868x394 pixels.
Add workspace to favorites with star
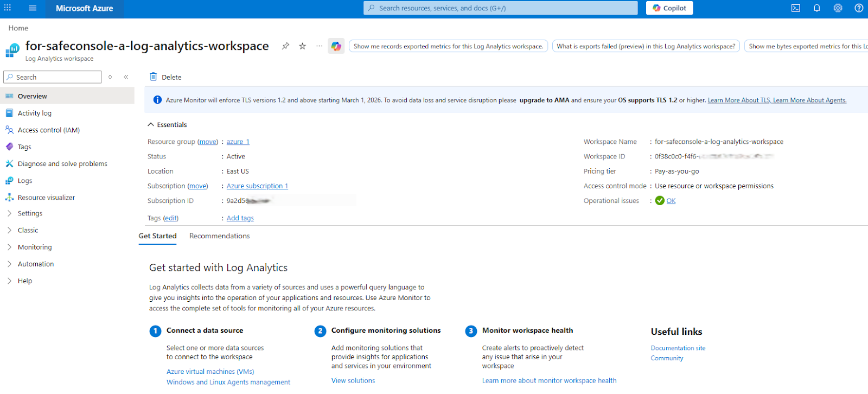pyautogui.click(x=303, y=46)
